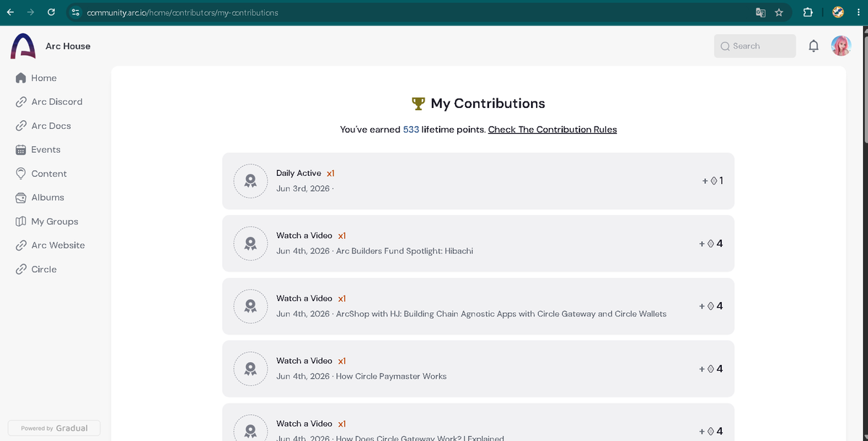
Task: Open site information icon in address bar
Action: (75, 12)
